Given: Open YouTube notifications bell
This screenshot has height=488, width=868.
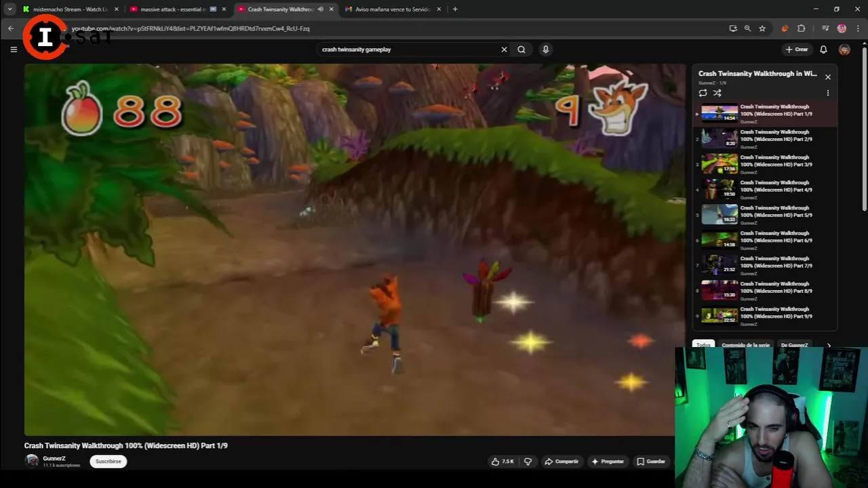Looking at the screenshot, I should click(823, 49).
